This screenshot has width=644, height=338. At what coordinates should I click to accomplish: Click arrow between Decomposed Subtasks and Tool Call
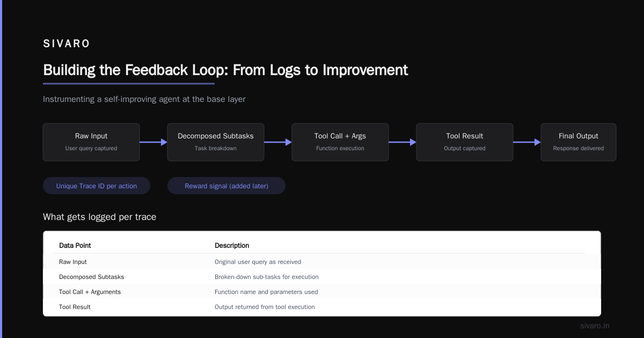pos(278,142)
